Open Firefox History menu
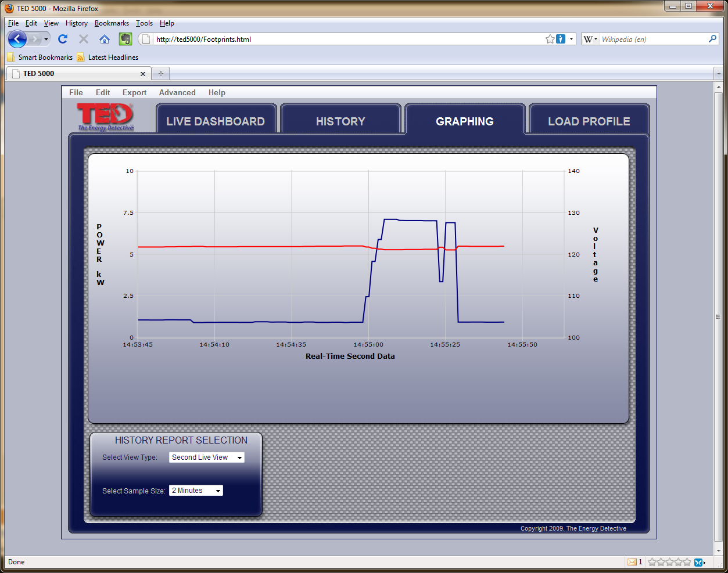This screenshot has height=573, width=728. point(77,23)
